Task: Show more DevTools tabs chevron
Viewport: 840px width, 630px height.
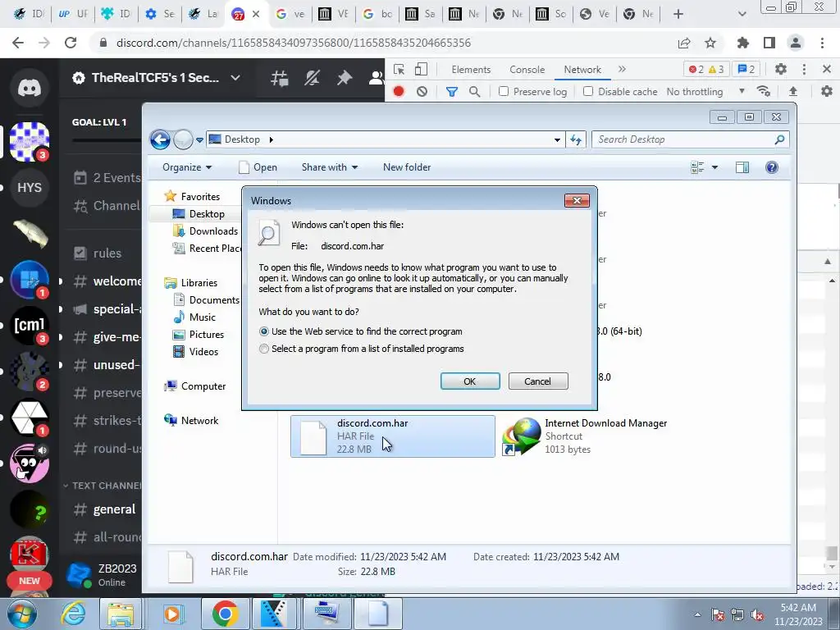Action: point(622,69)
